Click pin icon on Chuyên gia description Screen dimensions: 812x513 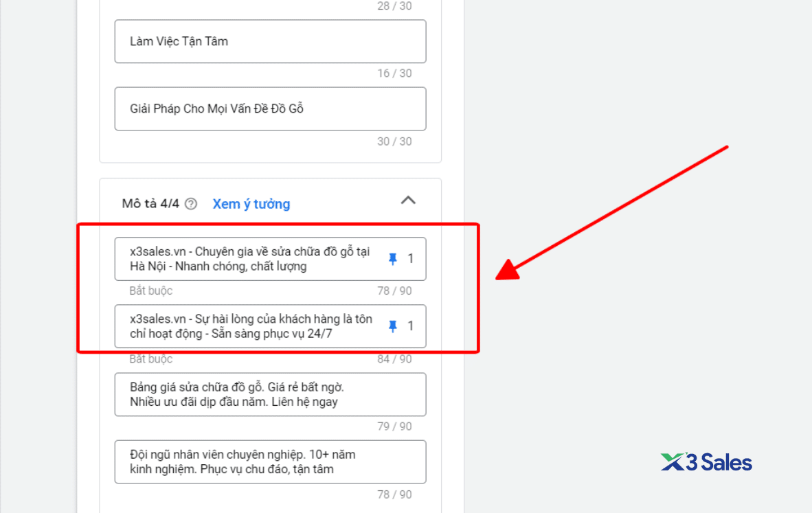(x=393, y=259)
